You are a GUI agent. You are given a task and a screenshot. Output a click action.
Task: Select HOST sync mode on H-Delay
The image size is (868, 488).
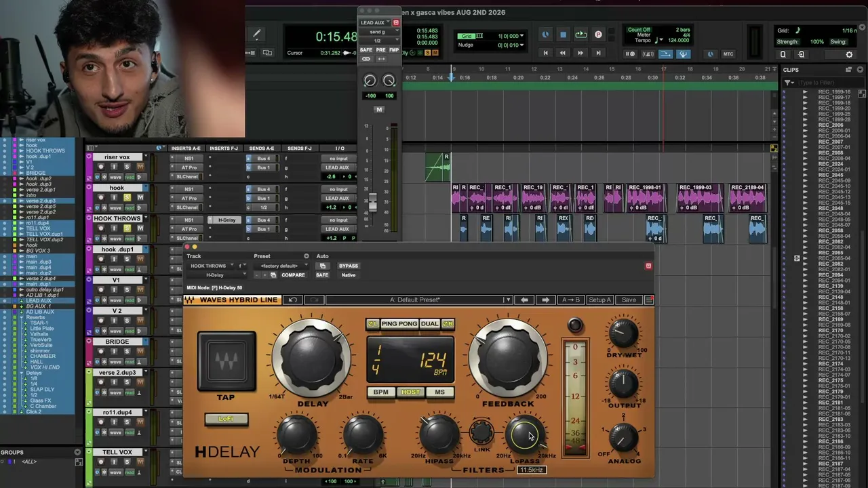(410, 392)
